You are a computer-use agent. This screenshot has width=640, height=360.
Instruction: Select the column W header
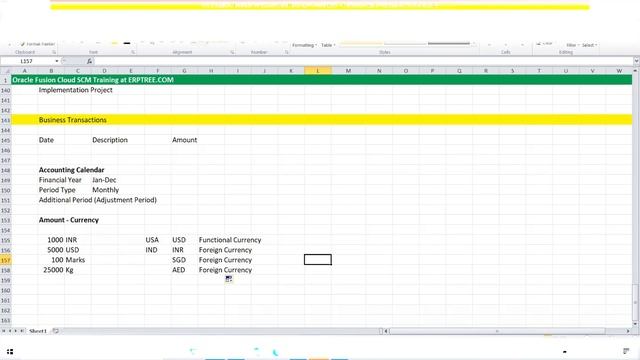point(619,71)
